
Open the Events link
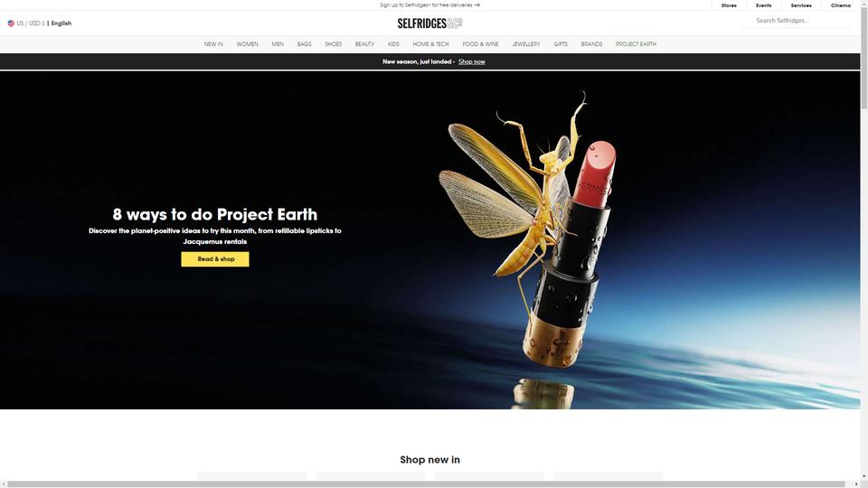click(763, 5)
